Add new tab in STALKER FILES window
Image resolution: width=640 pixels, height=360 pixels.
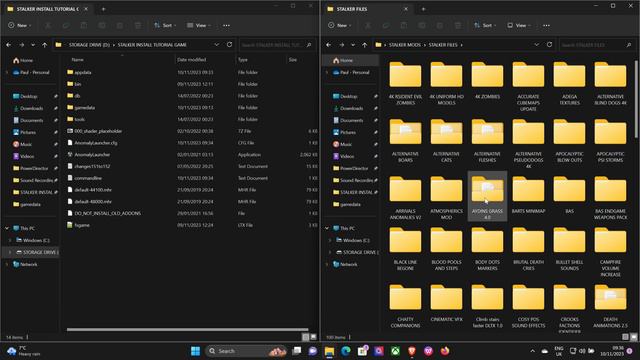(423, 9)
